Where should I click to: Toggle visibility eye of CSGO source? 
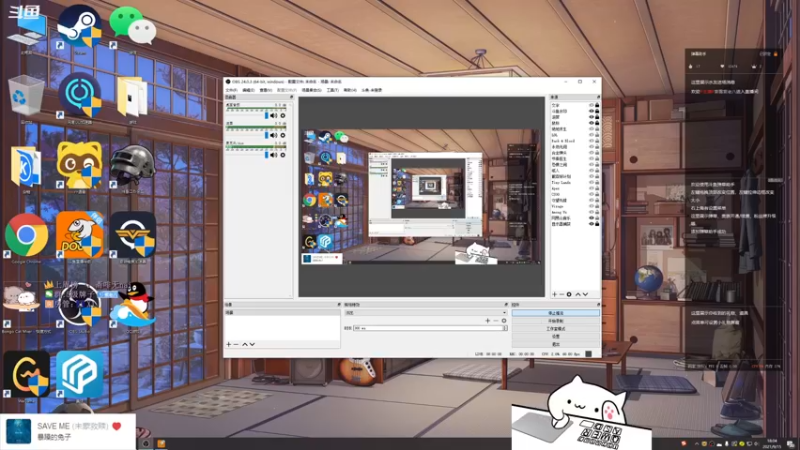(x=591, y=194)
